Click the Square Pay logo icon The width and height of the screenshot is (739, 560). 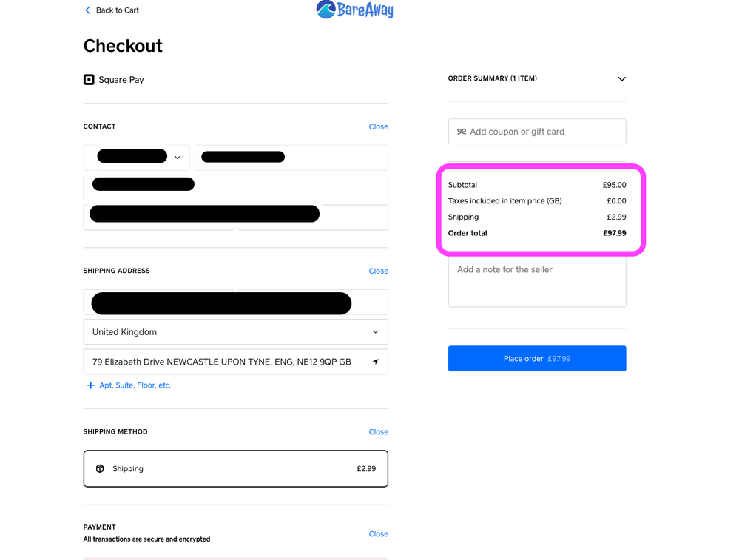click(x=89, y=80)
